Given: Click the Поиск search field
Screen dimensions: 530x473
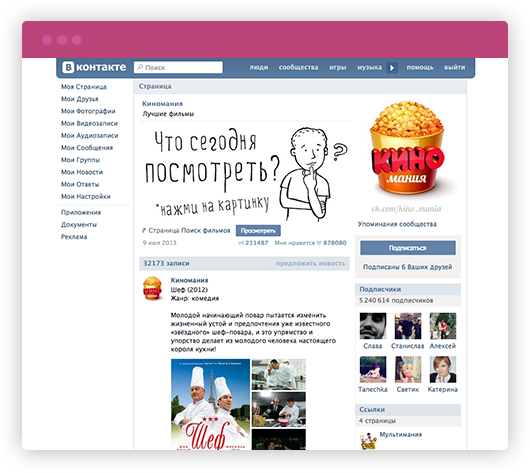Looking at the screenshot, I should [x=178, y=67].
